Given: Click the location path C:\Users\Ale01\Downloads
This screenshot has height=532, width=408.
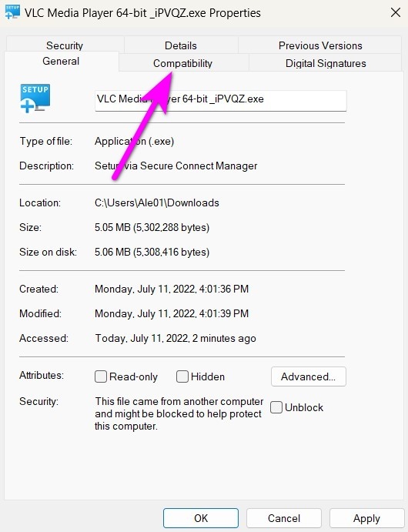Looking at the screenshot, I should [157, 202].
